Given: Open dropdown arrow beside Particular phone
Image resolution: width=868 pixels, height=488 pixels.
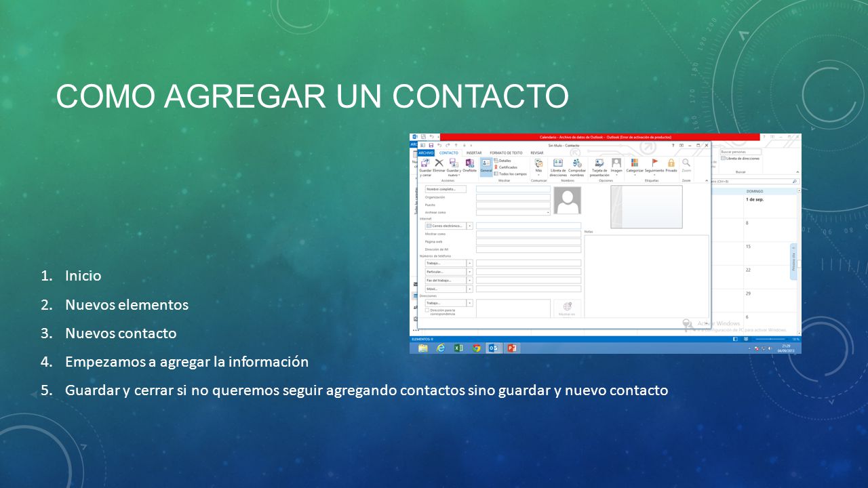Looking at the screenshot, I should tap(469, 272).
